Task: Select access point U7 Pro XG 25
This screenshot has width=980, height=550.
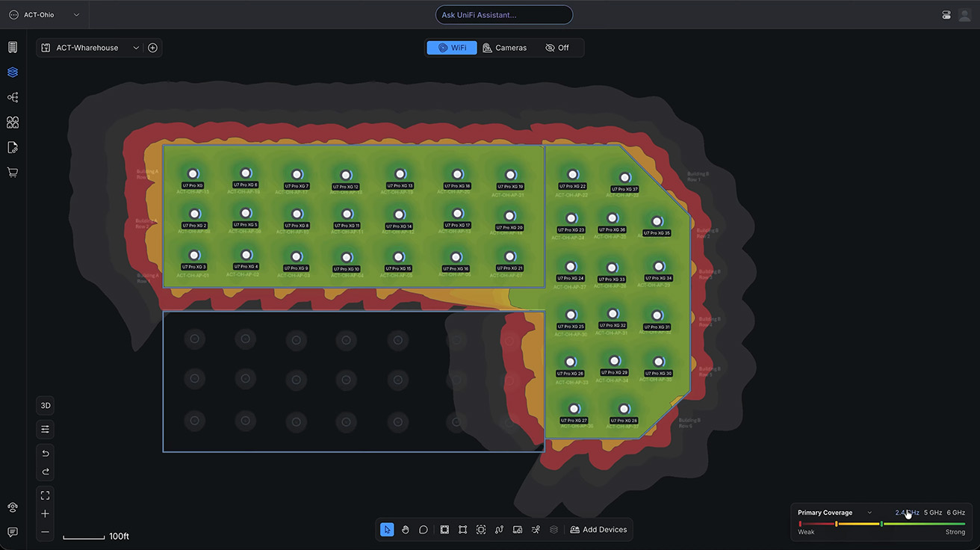Action: pyautogui.click(x=571, y=315)
